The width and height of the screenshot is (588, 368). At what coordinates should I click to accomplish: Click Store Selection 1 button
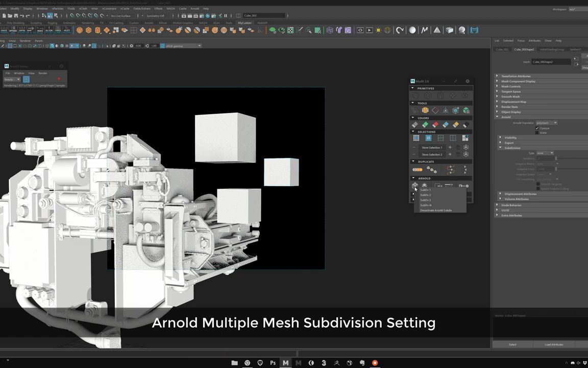(432, 148)
